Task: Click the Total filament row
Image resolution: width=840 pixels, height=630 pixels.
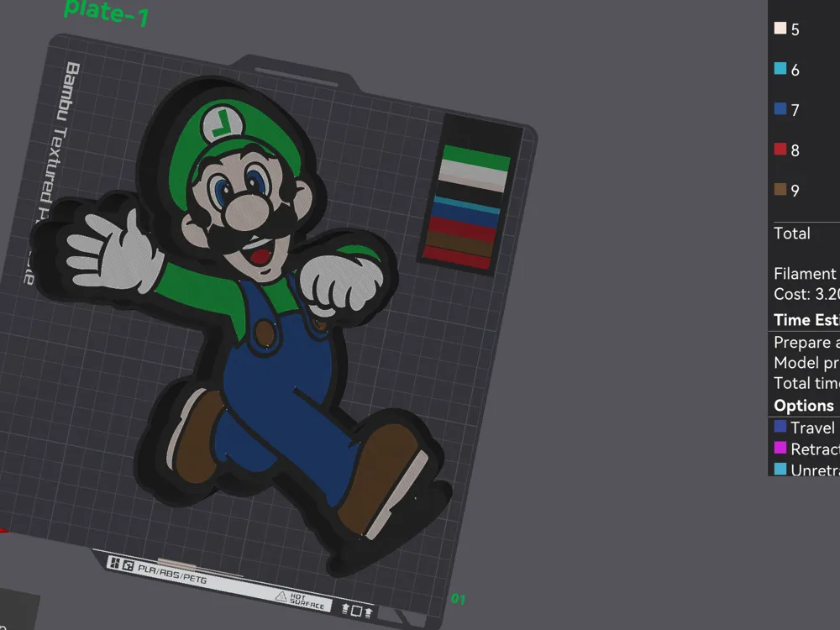Action: coord(792,233)
